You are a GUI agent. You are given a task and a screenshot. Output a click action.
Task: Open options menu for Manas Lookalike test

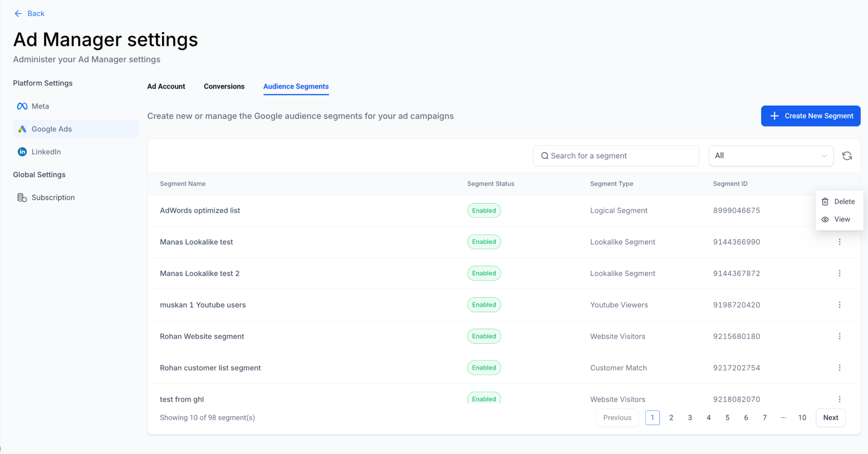point(839,242)
